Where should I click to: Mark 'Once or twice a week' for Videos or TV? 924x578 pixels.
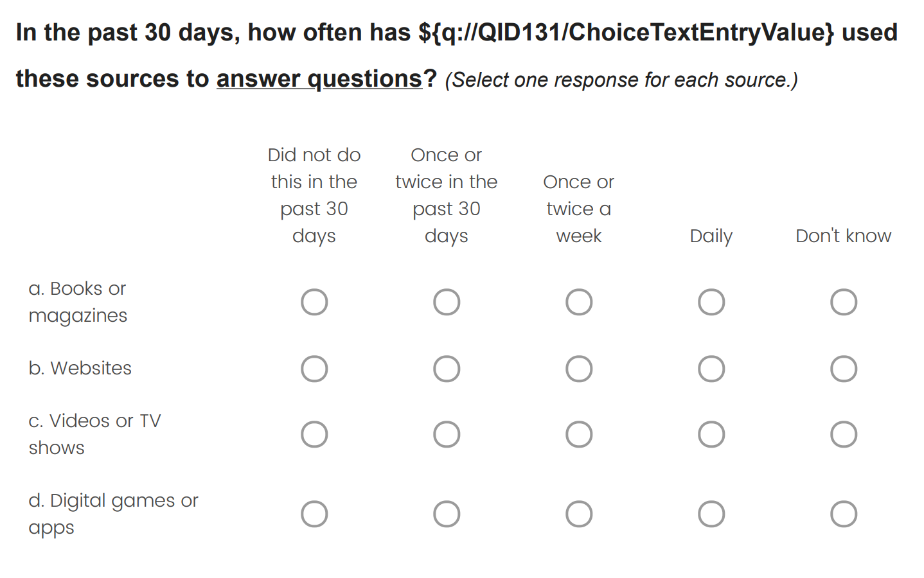pos(579,434)
